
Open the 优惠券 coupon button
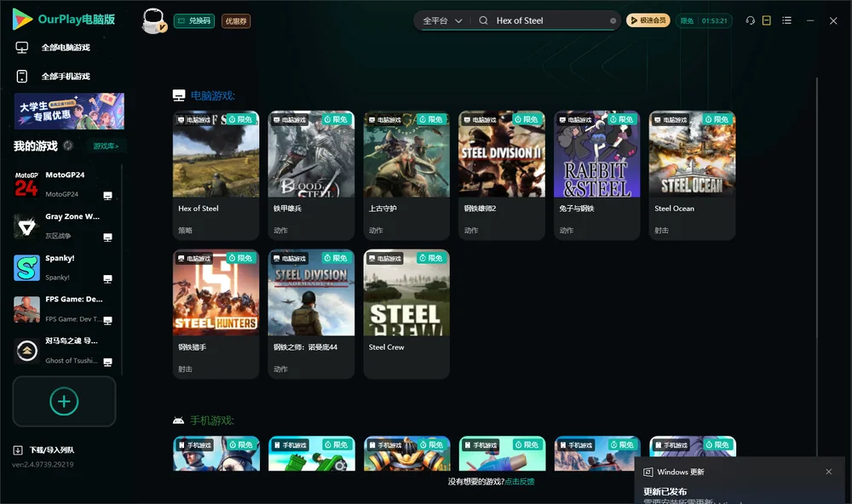pyautogui.click(x=236, y=20)
